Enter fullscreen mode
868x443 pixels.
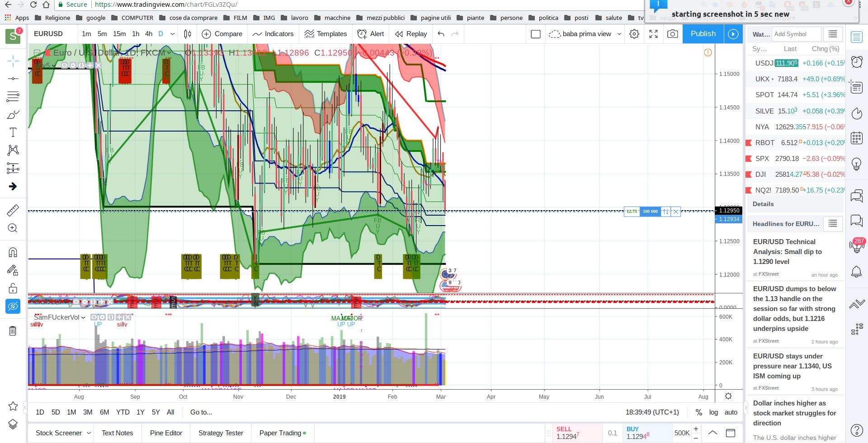point(653,34)
